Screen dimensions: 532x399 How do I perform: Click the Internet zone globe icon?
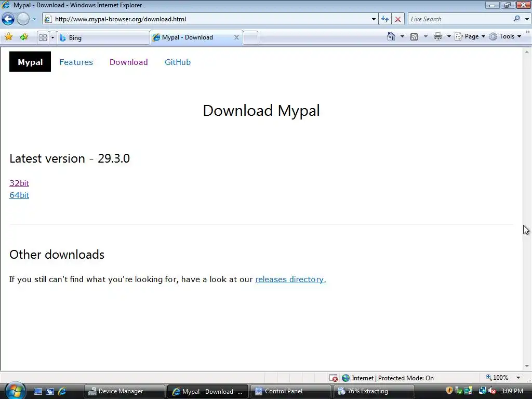click(x=345, y=378)
